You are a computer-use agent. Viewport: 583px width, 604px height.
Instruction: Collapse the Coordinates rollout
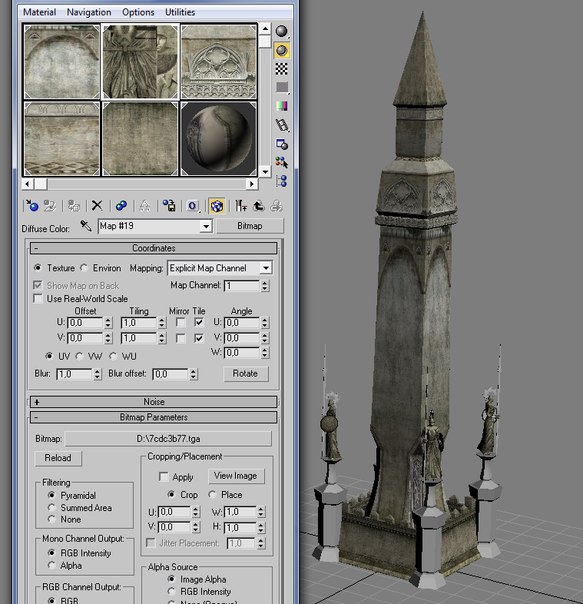click(x=153, y=248)
